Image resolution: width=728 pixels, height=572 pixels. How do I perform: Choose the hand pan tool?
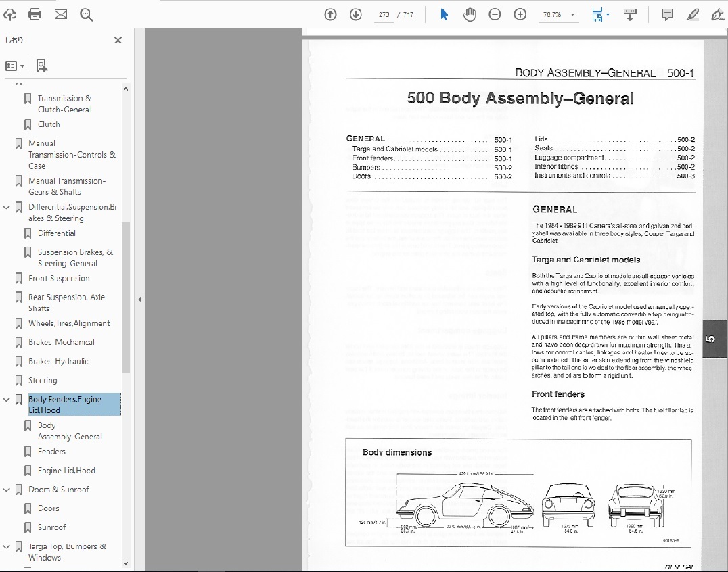[470, 15]
